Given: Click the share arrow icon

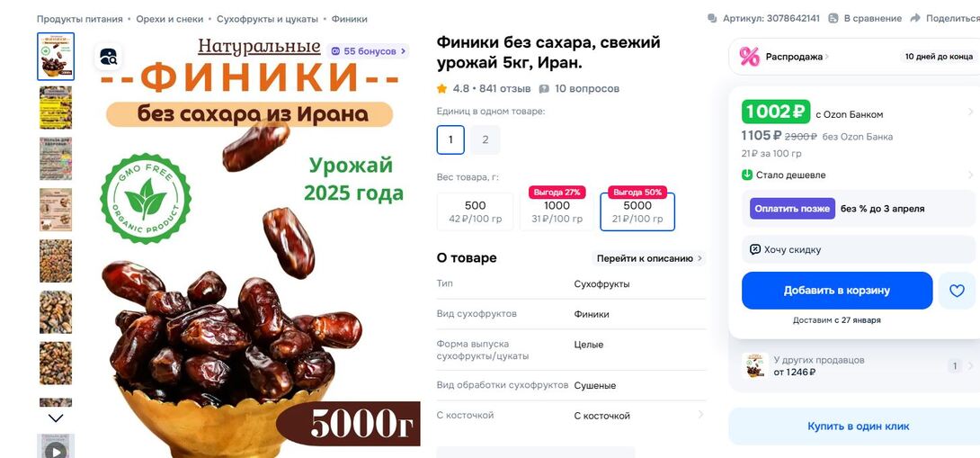Looking at the screenshot, I should pos(915,18).
